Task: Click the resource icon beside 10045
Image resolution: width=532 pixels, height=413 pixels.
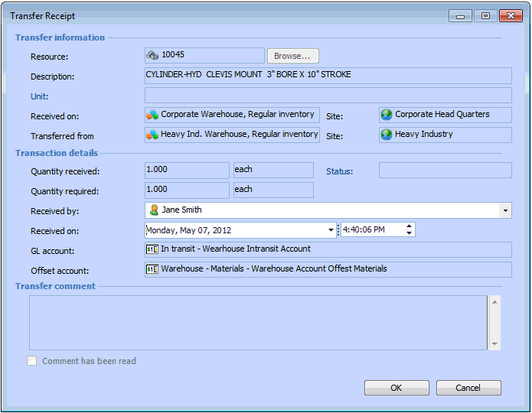Action: [x=152, y=56]
